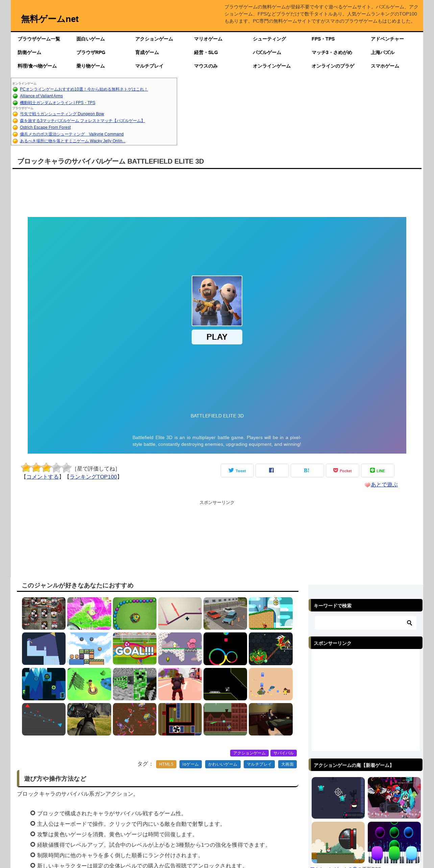Viewport: 434px width, 868px height.
Task: Open PCオンラインゲームおすすめ10選 link
Action: [84, 89]
